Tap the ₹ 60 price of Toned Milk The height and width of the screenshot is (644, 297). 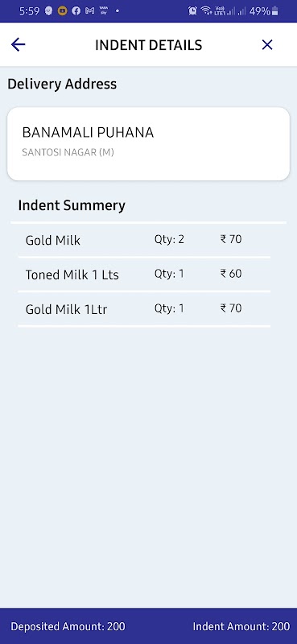tap(231, 274)
